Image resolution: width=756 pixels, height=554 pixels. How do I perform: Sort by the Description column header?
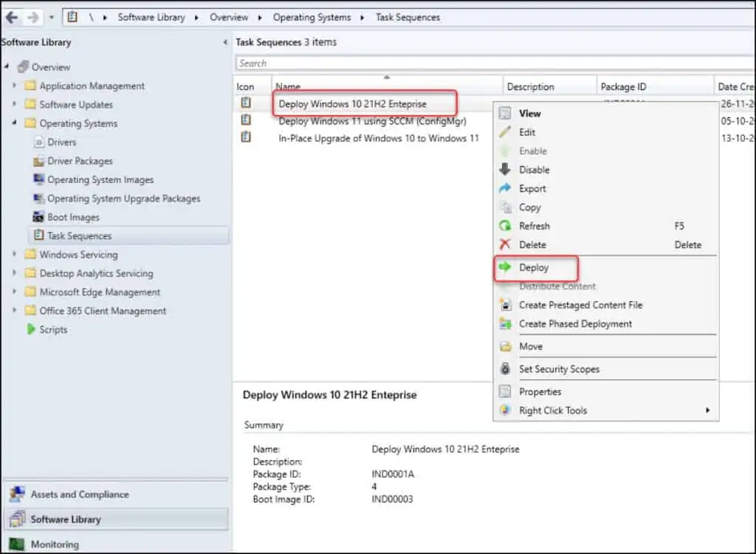[x=550, y=87]
